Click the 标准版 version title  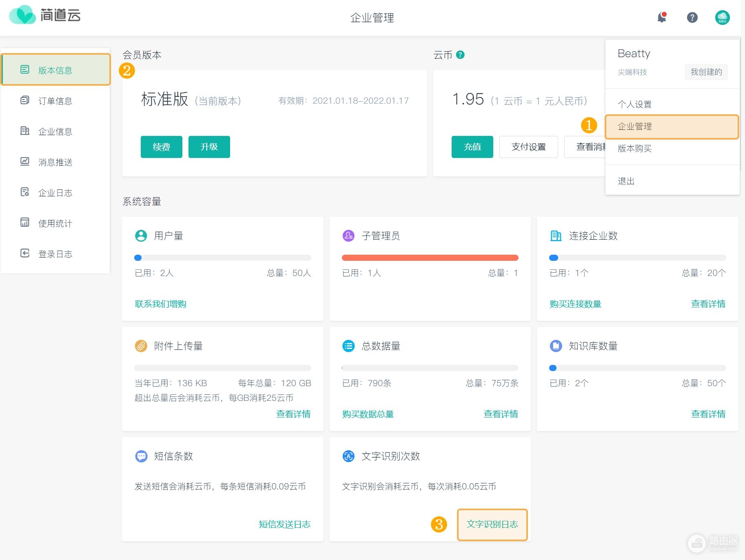164,99
